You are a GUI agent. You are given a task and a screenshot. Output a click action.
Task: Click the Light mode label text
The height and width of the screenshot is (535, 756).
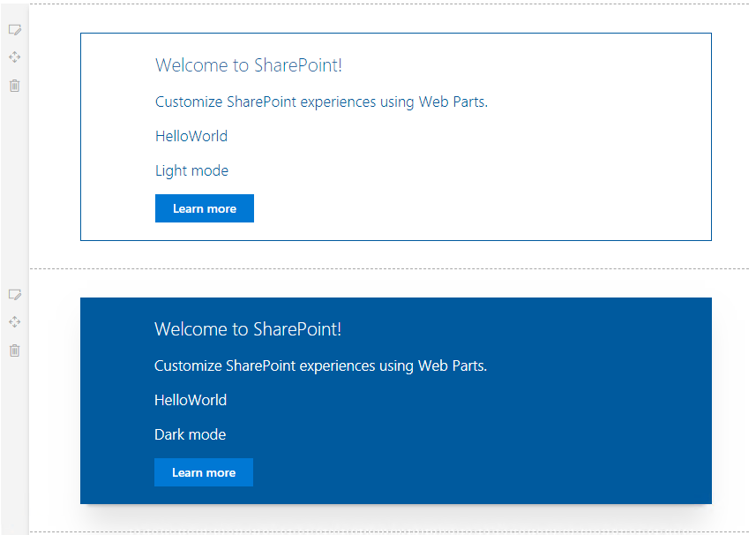[191, 170]
